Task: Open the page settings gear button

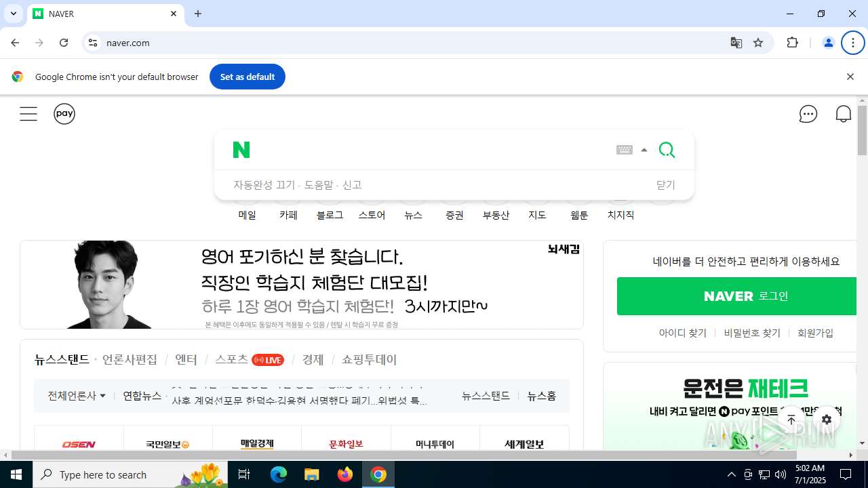Action: click(826, 420)
